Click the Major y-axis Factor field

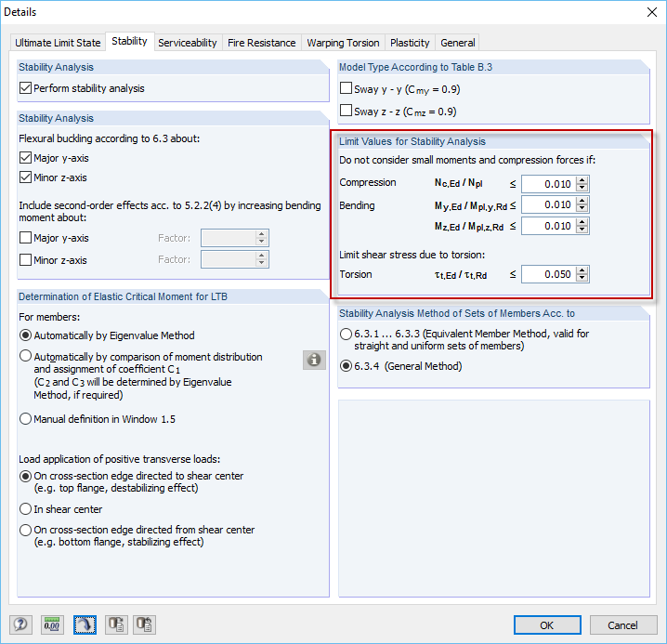[229, 238]
